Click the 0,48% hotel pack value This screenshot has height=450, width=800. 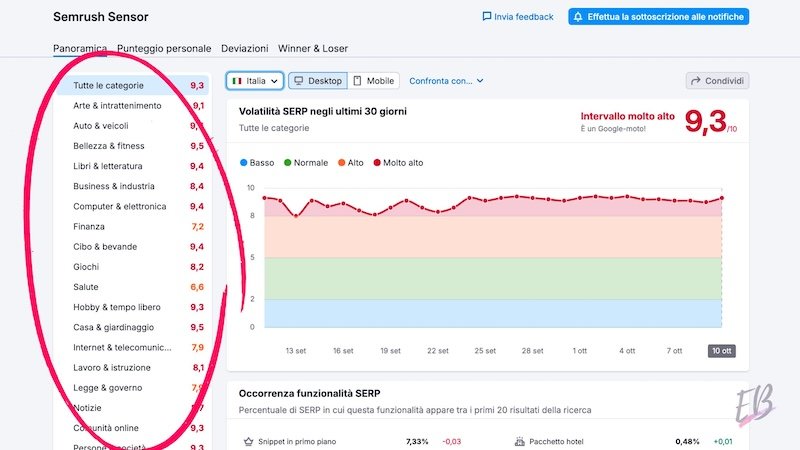tap(687, 441)
